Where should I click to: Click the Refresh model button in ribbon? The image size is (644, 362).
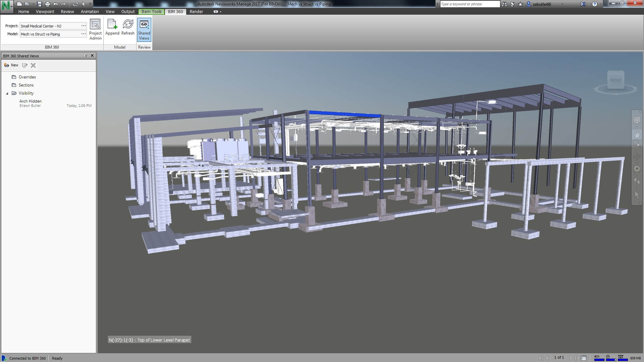pyautogui.click(x=128, y=27)
